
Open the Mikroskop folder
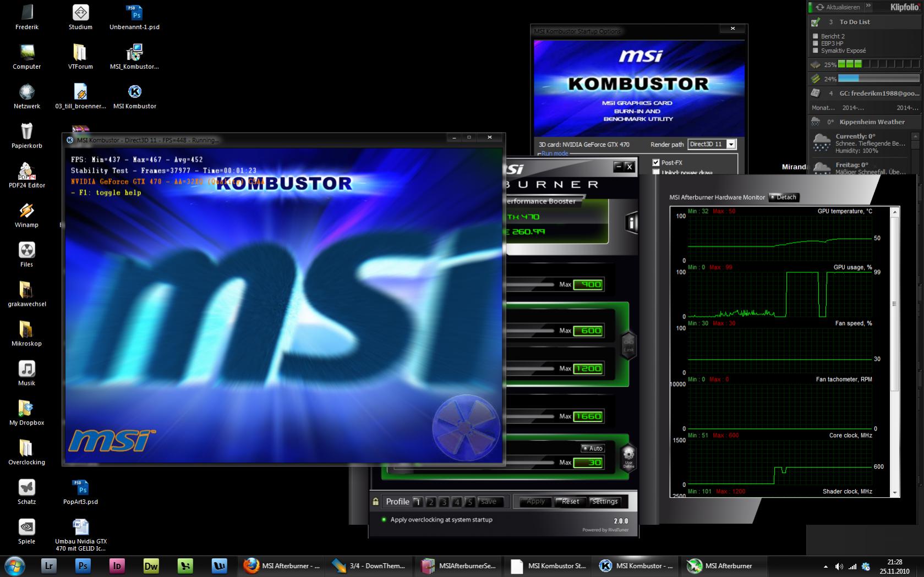[x=26, y=334]
